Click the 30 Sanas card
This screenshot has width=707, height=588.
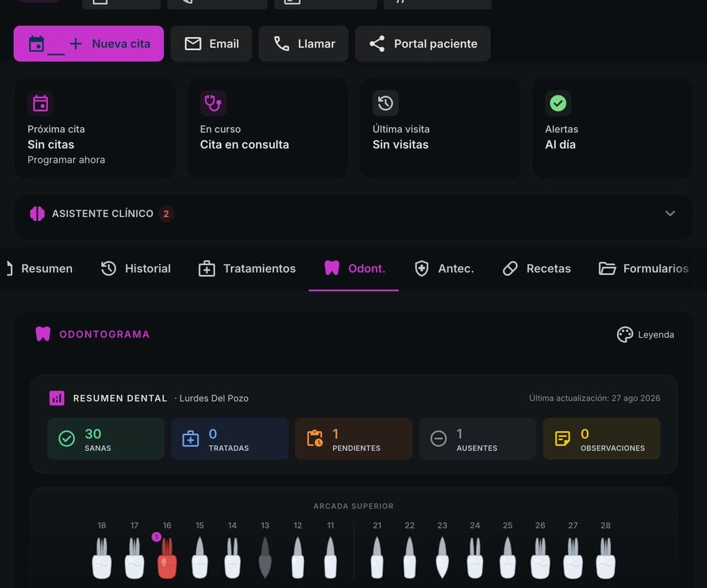(x=105, y=439)
